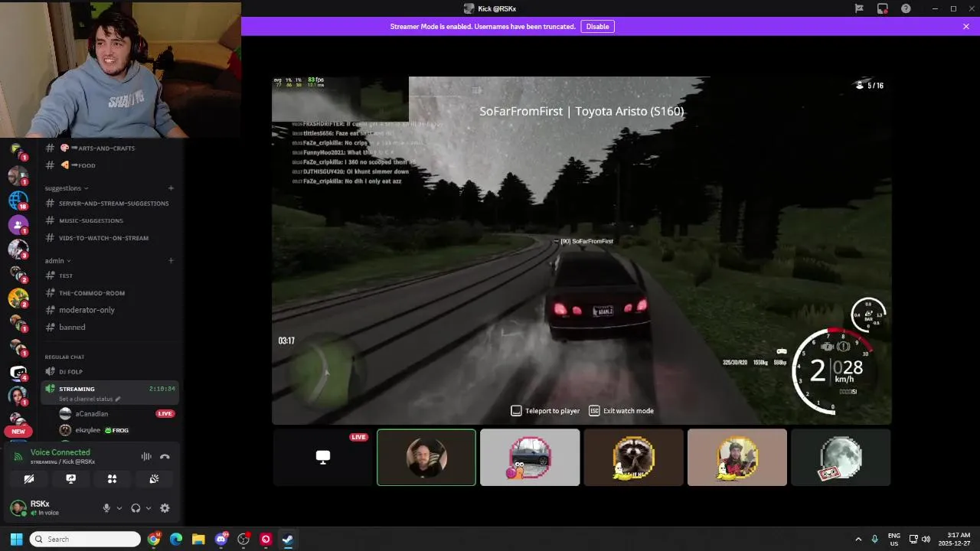Collapse the suggestions category

tap(67, 188)
